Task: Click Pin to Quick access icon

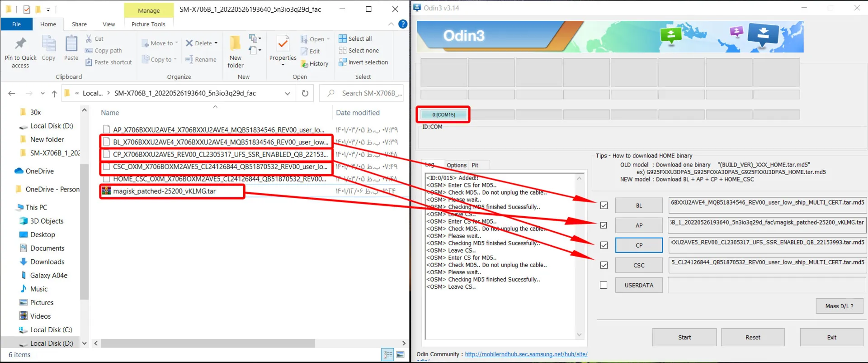Action: click(20, 43)
